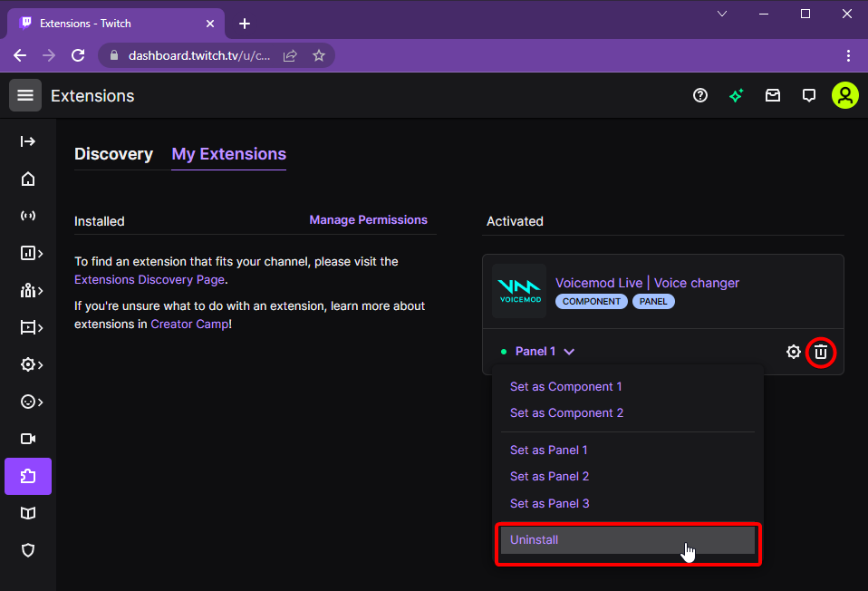Open the Stream Manager broadcast icon
This screenshot has width=868, height=591.
[x=28, y=216]
